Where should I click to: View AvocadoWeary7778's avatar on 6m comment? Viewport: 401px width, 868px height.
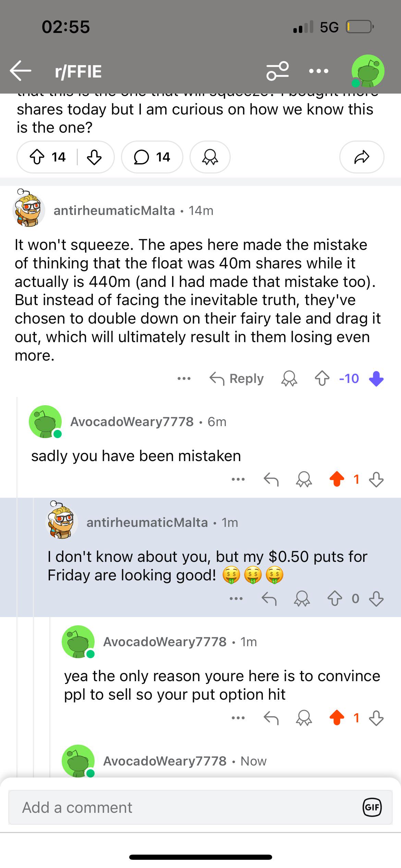[x=45, y=422]
